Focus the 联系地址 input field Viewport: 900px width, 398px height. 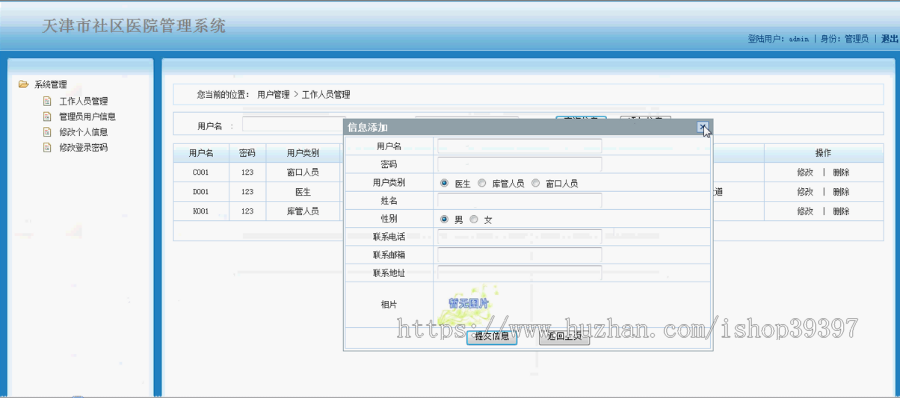519,273
